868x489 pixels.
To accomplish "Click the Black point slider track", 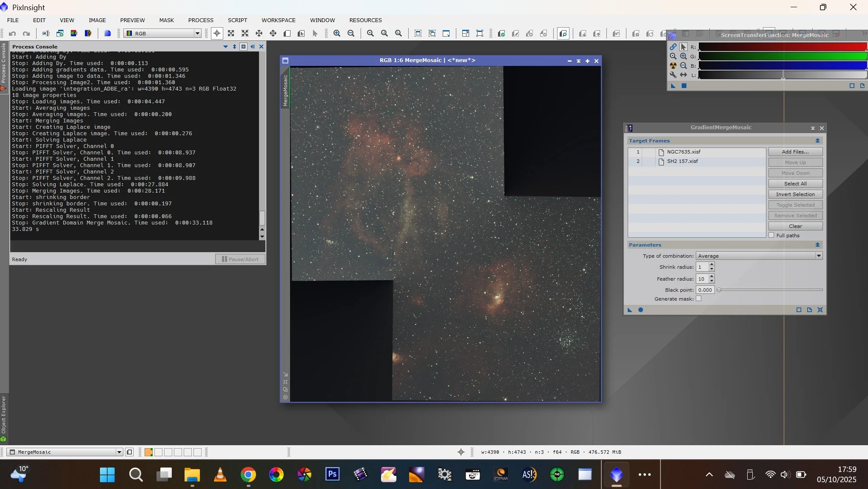I will (770, 290).
